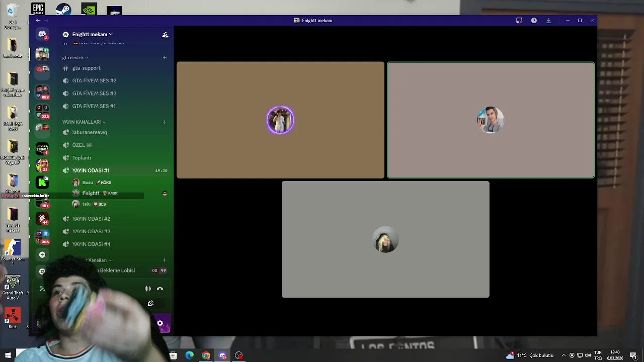Image resolution: width=644 pixels, height=362 pixels.
Task: Open Discord from the taskbar
Action: tap(223, 355)
